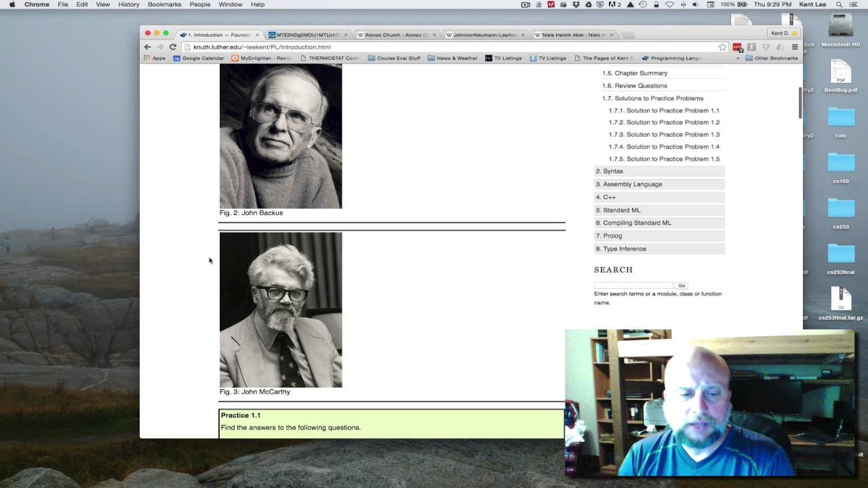Image resolution: width=868 pixels, height=488 pixels.
Task: Click the John Backus photo
Action: [281, 136]
